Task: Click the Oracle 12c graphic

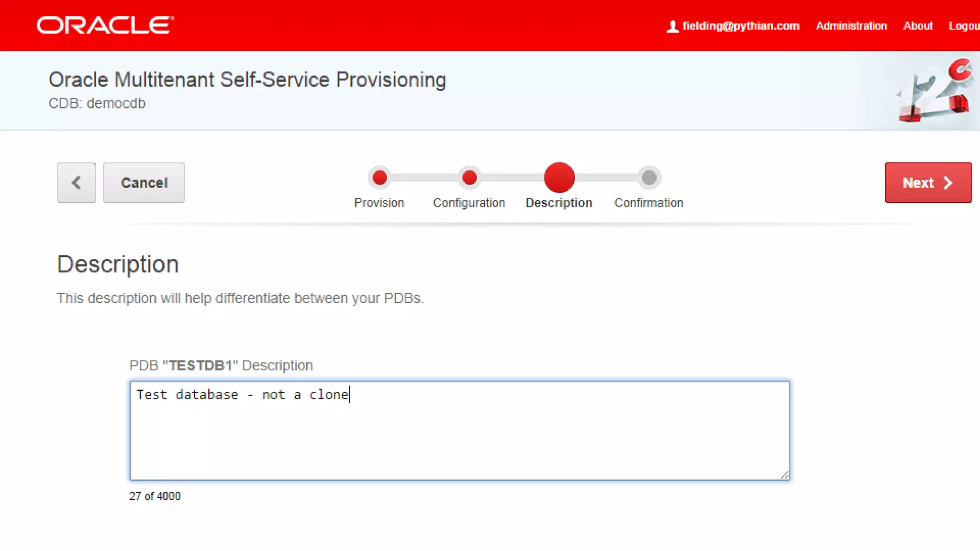Action: tap(934, 91)
